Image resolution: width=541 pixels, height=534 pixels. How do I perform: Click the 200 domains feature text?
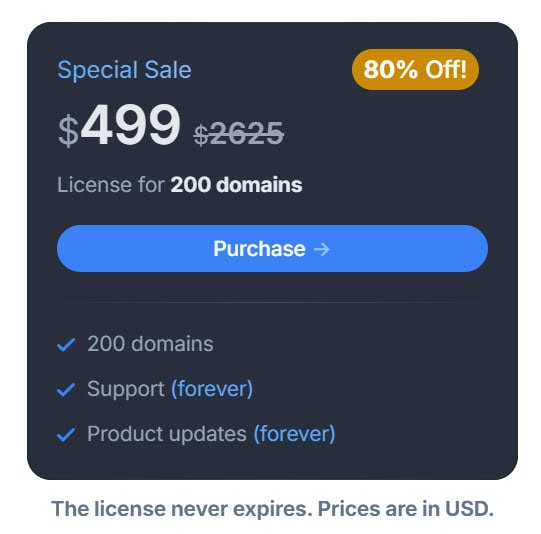150,344
